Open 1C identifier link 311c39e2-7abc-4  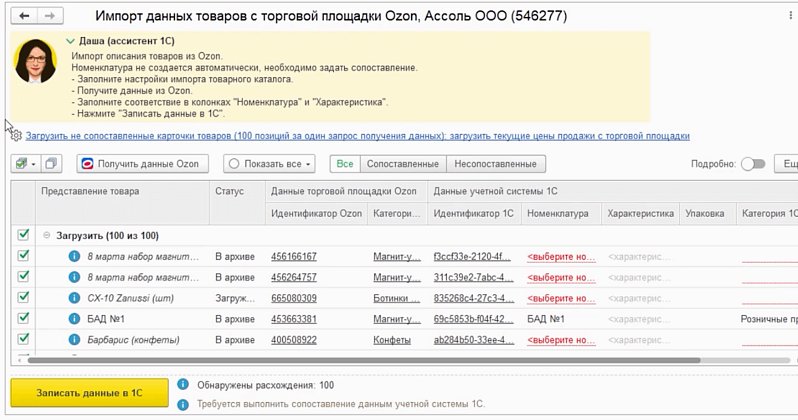[x=473, y=277]
